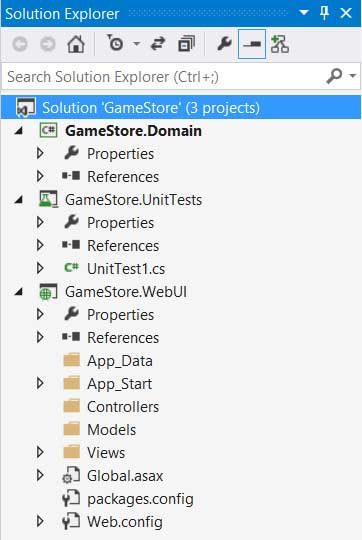Open Properties wrench icon in toolbar
362x540 pixels.
[224, 44]
